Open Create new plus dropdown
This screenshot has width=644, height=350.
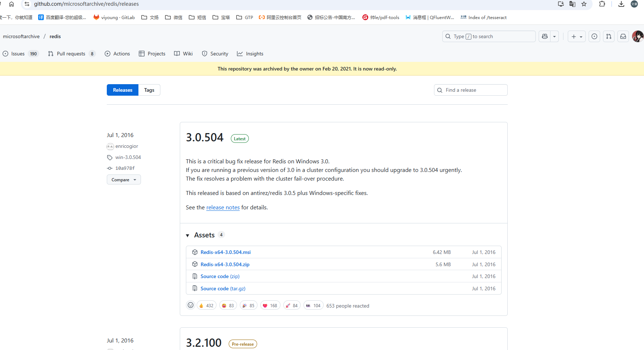pos(577,36)
